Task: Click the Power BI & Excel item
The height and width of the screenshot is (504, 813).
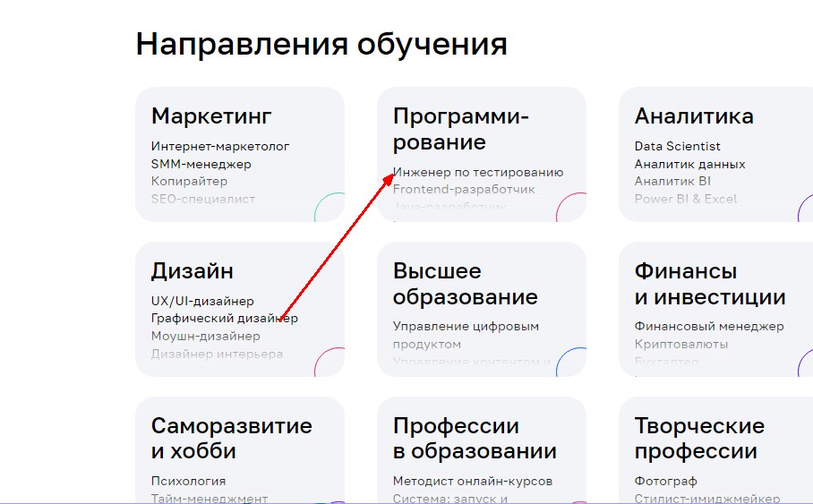Action: point(686,199)
